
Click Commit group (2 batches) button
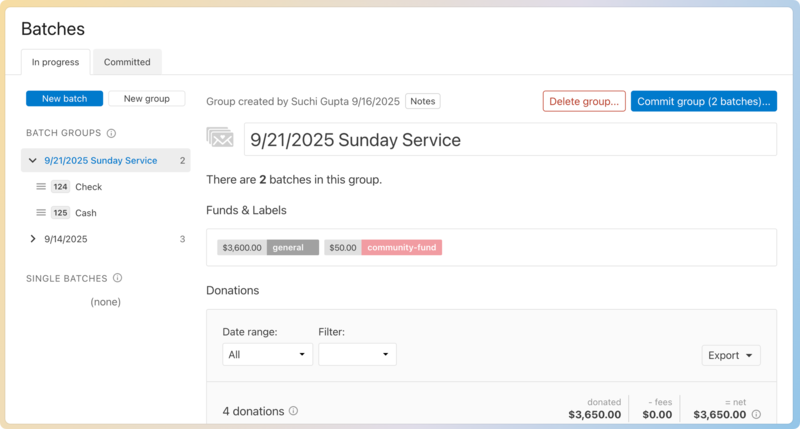tap(703, 101)
